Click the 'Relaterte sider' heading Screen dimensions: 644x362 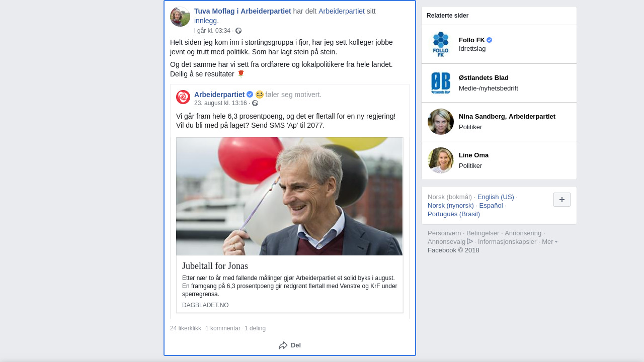click(x=447, y=16)
